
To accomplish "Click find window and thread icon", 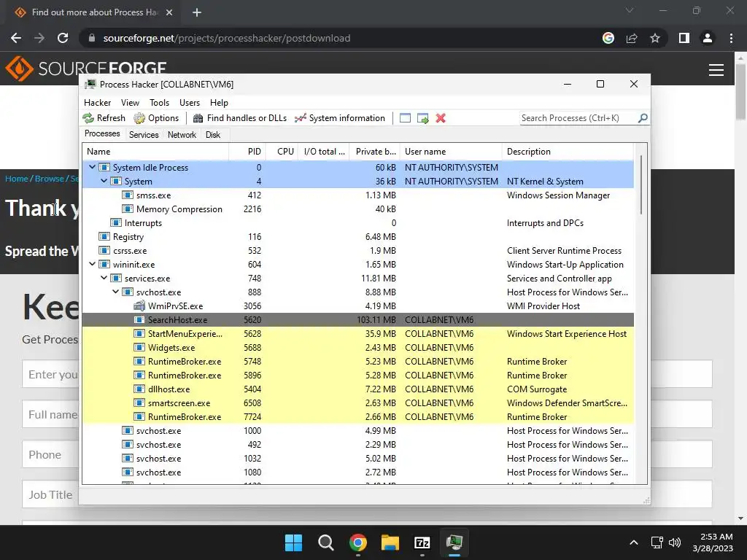I will pyautogui.click(x=422, y=118).
